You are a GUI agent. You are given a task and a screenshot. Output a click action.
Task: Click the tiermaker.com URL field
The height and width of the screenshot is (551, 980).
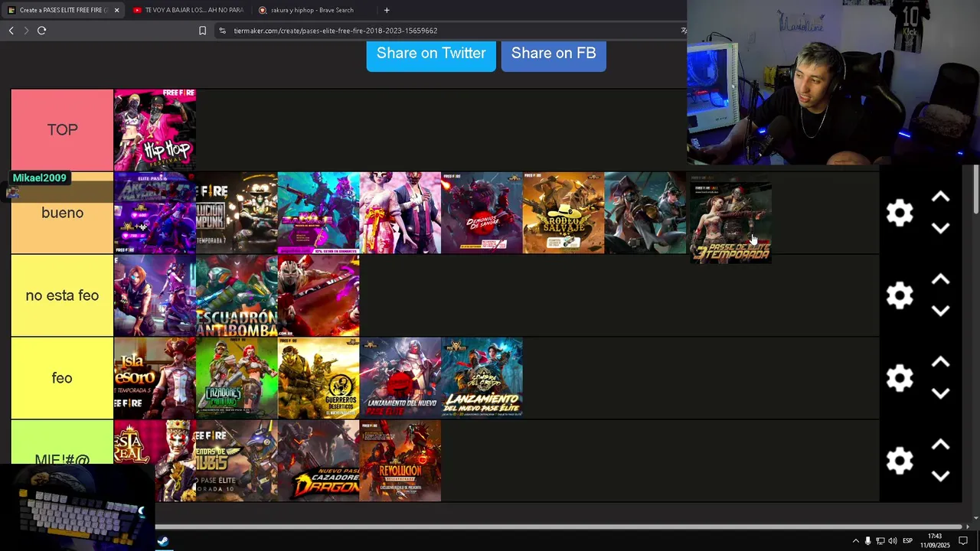pyautogui.click(x=335, y=31)
